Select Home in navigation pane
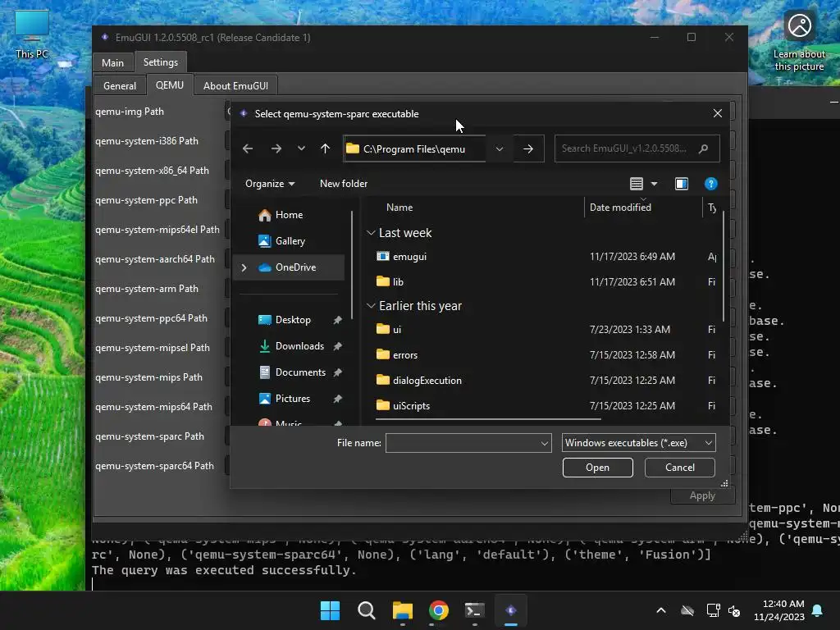Viewport: 840px width, 630px height. pyautogui.click(x=290, y=215)
